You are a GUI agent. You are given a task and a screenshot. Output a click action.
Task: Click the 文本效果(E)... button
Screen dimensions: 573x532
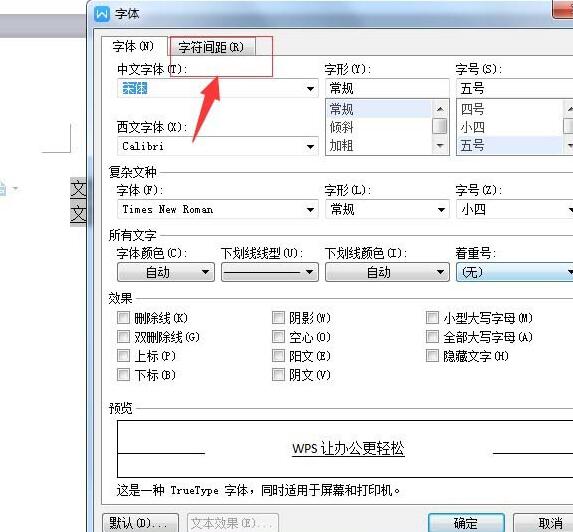233,523
